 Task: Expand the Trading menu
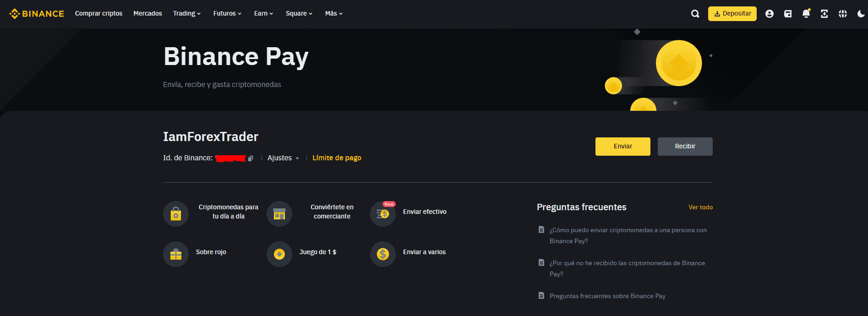tap(187, 14)
